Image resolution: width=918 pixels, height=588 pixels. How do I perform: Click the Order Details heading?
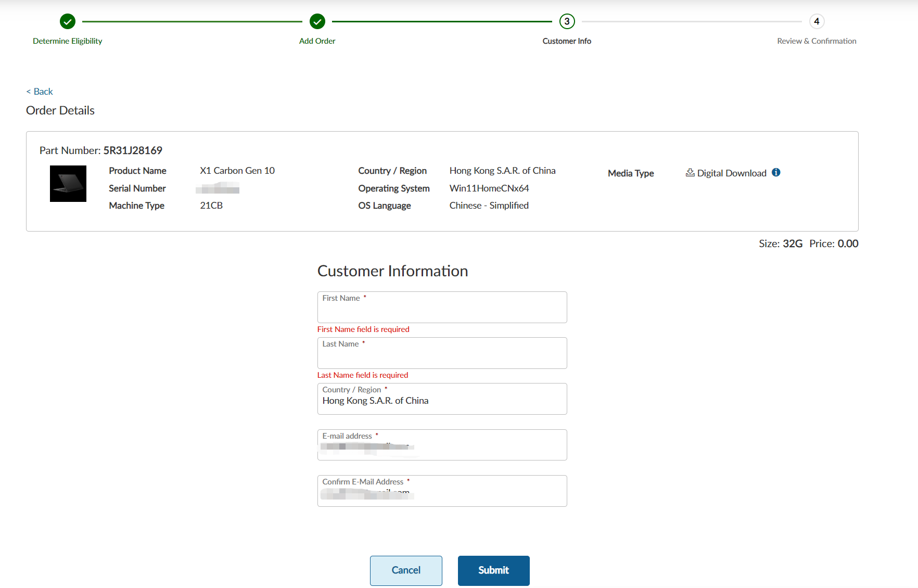tap(60, 110)
